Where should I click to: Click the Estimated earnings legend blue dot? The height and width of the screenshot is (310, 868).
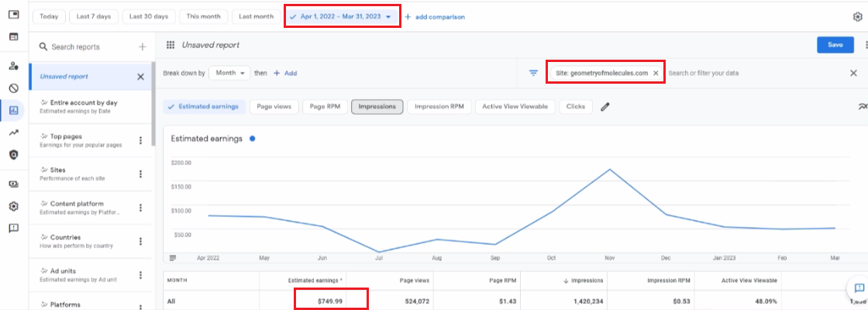click(x=253, y=139)
